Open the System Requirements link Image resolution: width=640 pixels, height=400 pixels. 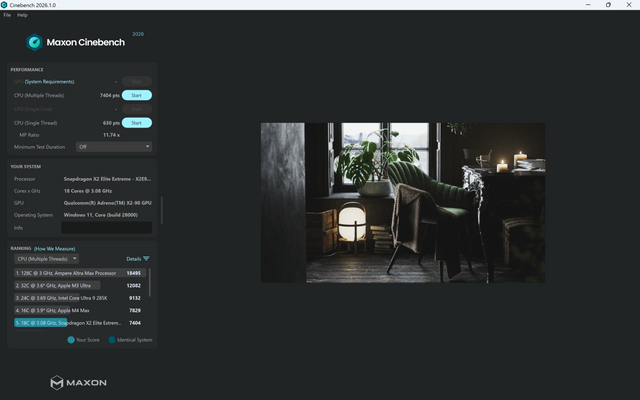click(49, 82)
